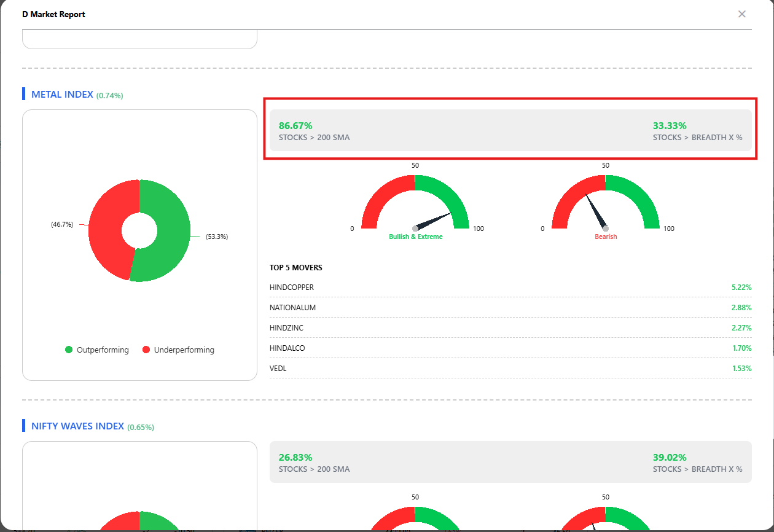Click the Bearish gauge in Metal Index
The image size is (774, 532).
coord(606,203)
